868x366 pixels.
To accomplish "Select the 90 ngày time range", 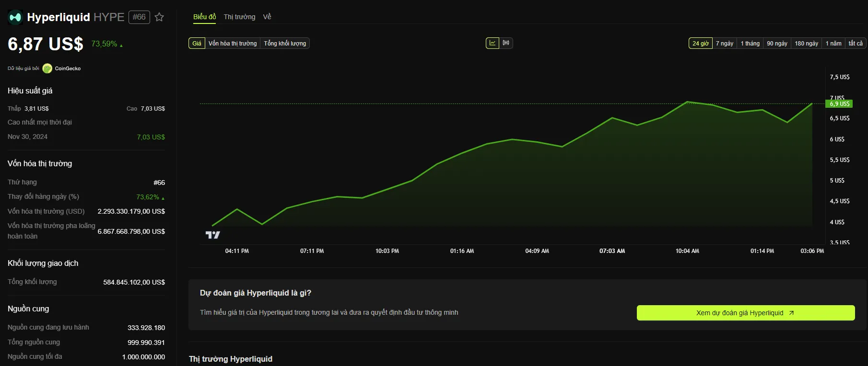I will click(x=777, y=43).
